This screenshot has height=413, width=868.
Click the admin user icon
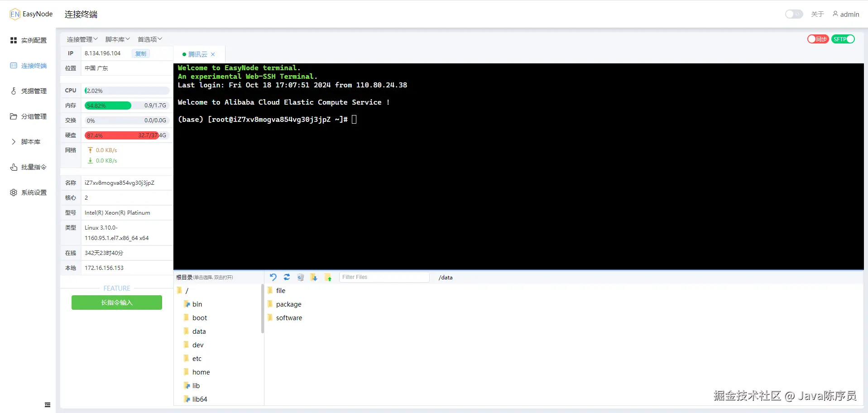835,14
